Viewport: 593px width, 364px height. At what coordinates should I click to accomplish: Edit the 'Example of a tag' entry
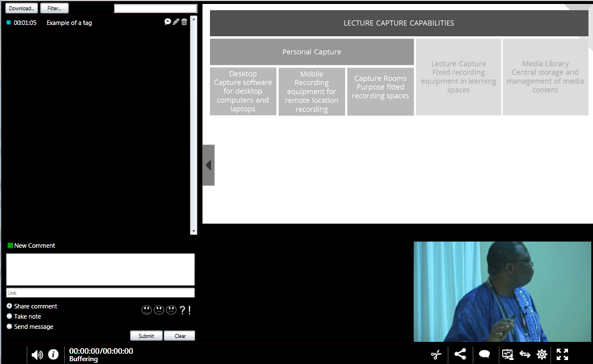coord(176,22)
